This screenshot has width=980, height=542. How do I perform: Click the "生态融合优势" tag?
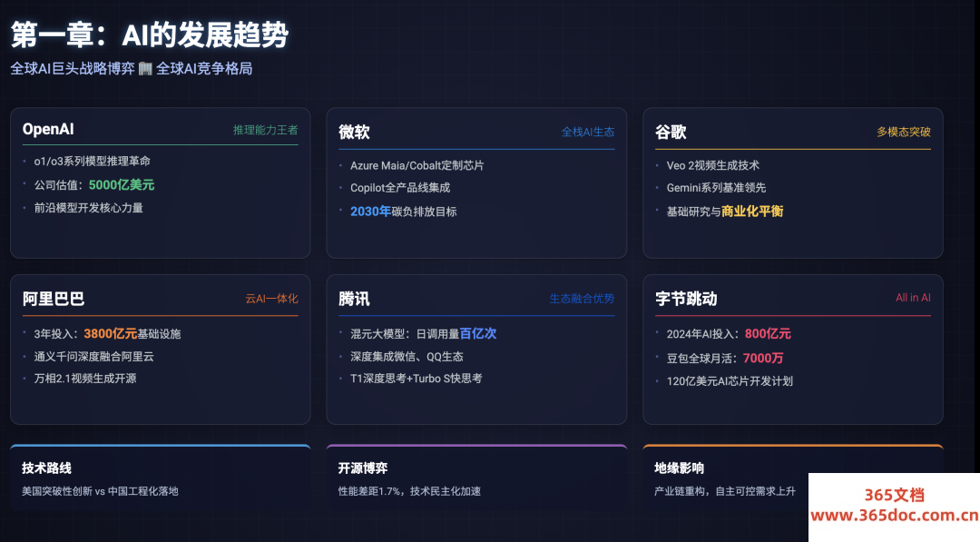click(x=582, y=299)
